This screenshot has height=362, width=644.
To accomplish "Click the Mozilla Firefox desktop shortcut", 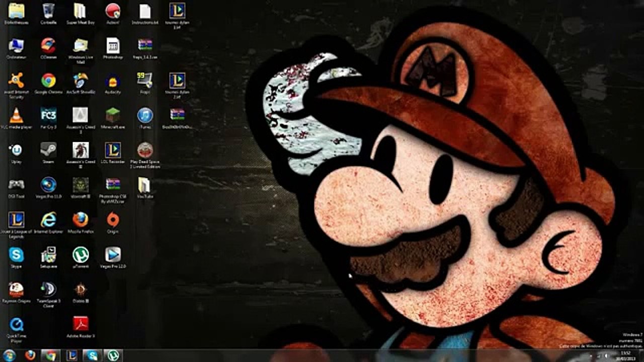I will point(80,220).
